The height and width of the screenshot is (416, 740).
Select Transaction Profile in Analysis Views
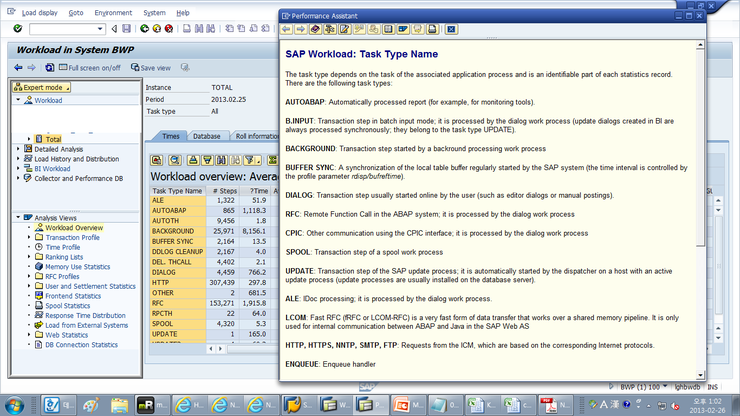[72, 238]
